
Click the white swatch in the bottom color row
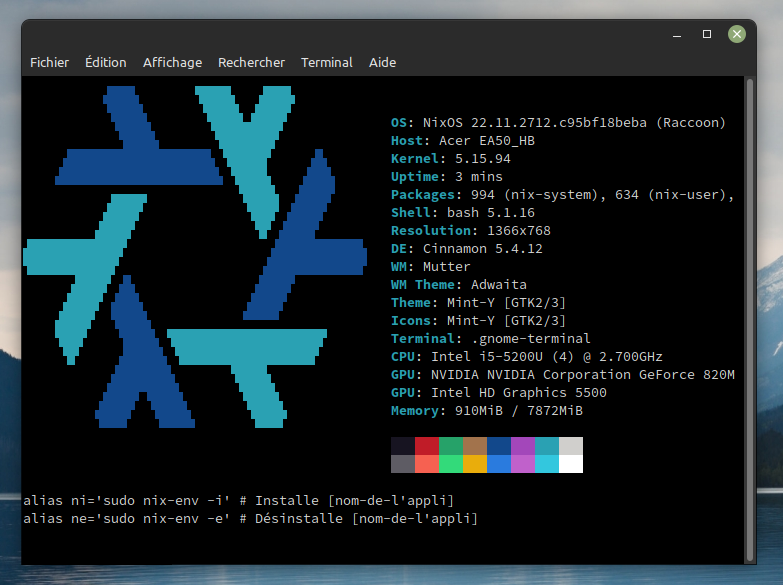click(x=571, y=464)
